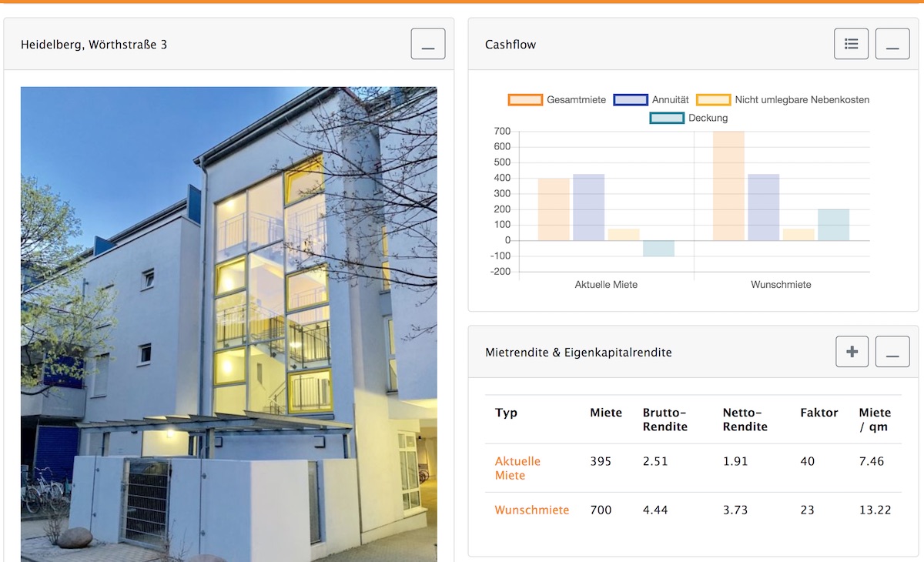
Task: Toggle Nicht umlegbare Nebenkosten legend swatch
Action: click(713, 100)
